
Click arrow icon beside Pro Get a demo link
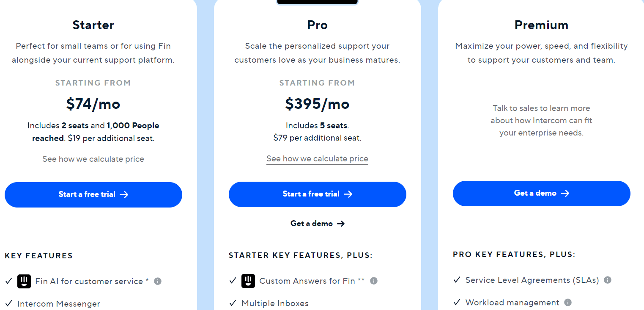point(341,224)
